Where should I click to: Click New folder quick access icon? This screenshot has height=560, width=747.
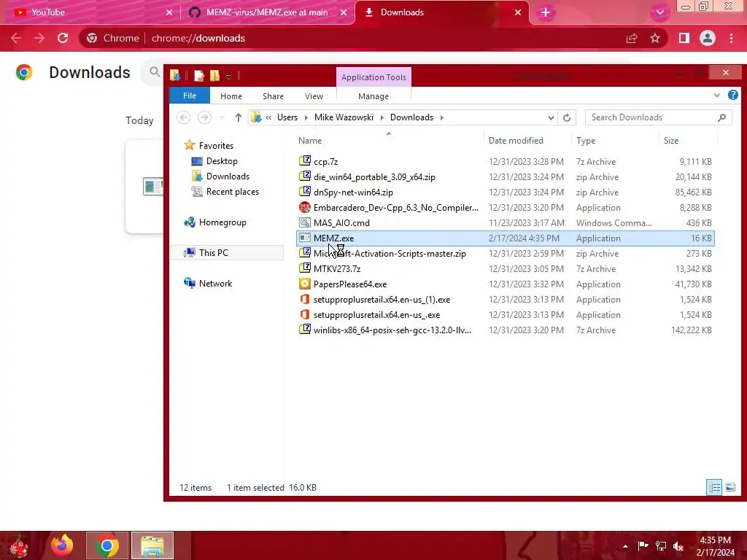click(215, 75)
